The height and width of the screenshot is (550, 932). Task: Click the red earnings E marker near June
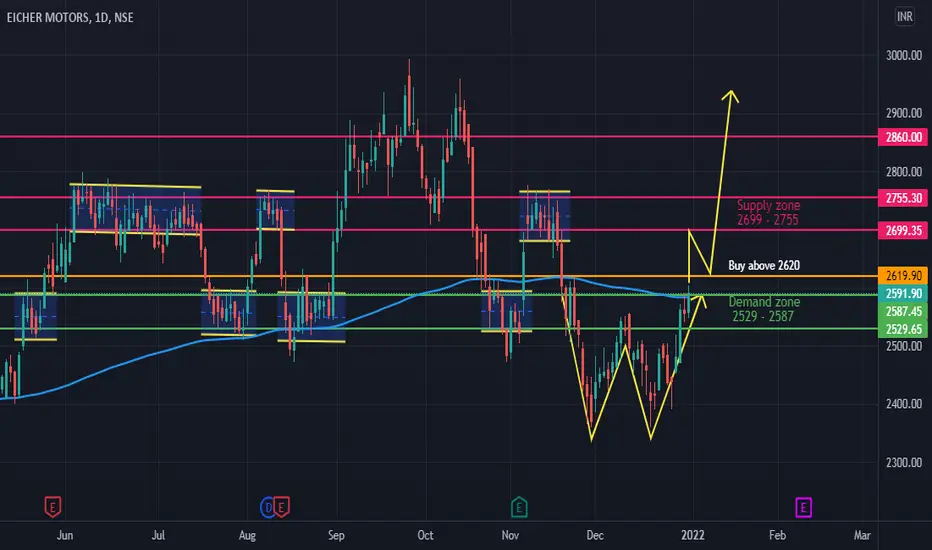[52, 507]
